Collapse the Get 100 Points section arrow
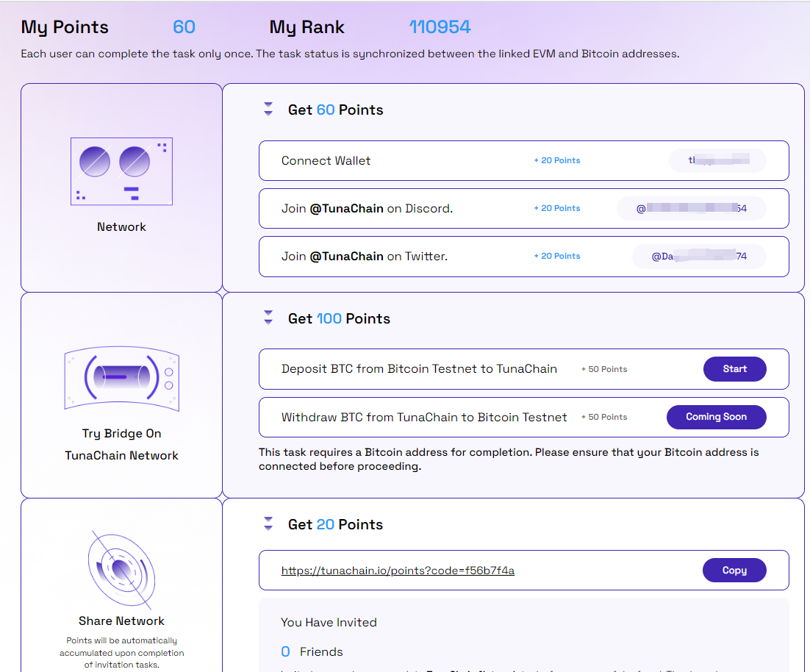 click(x=268, y=318)
